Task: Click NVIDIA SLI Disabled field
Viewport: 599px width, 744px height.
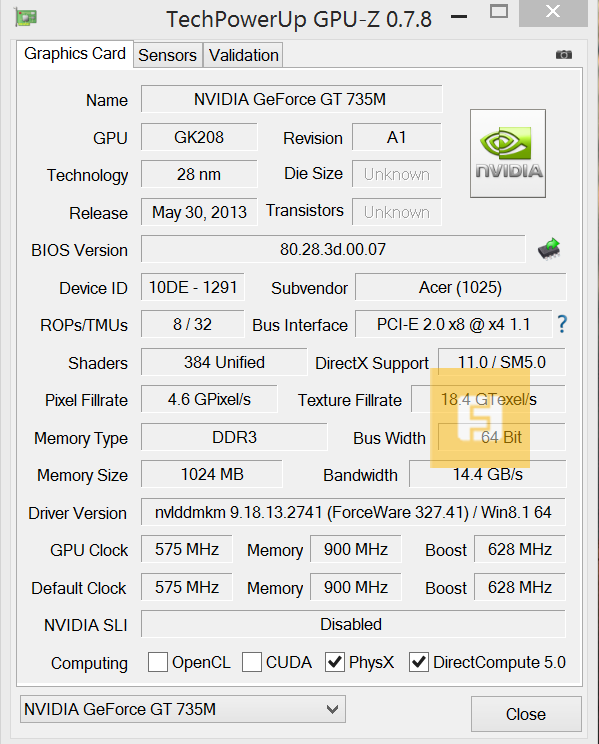Action: (x=353, y=624)
